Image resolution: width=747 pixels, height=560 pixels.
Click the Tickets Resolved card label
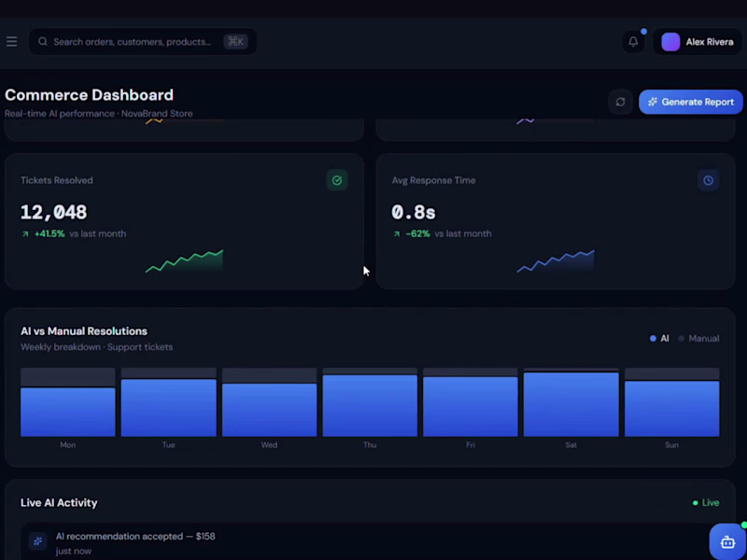pyautogui.click(x=57, y=180)
